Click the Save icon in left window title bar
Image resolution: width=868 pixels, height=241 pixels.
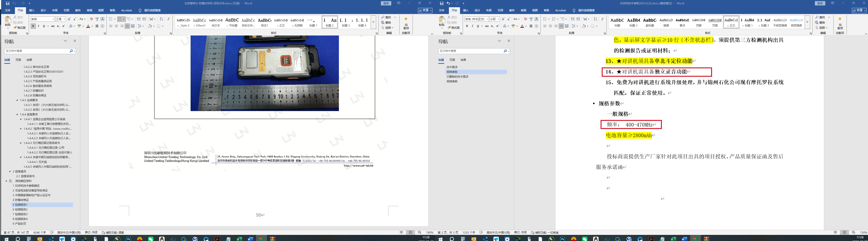coord(7,3)
